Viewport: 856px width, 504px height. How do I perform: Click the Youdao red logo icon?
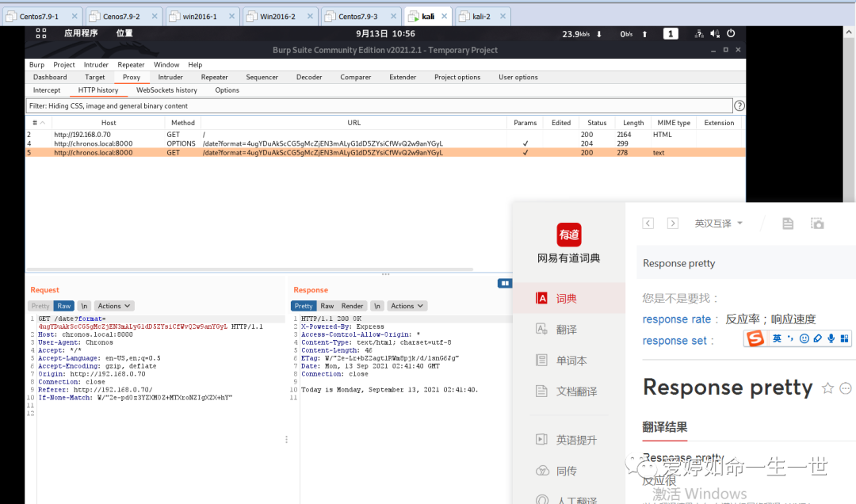tap(569, 235)
